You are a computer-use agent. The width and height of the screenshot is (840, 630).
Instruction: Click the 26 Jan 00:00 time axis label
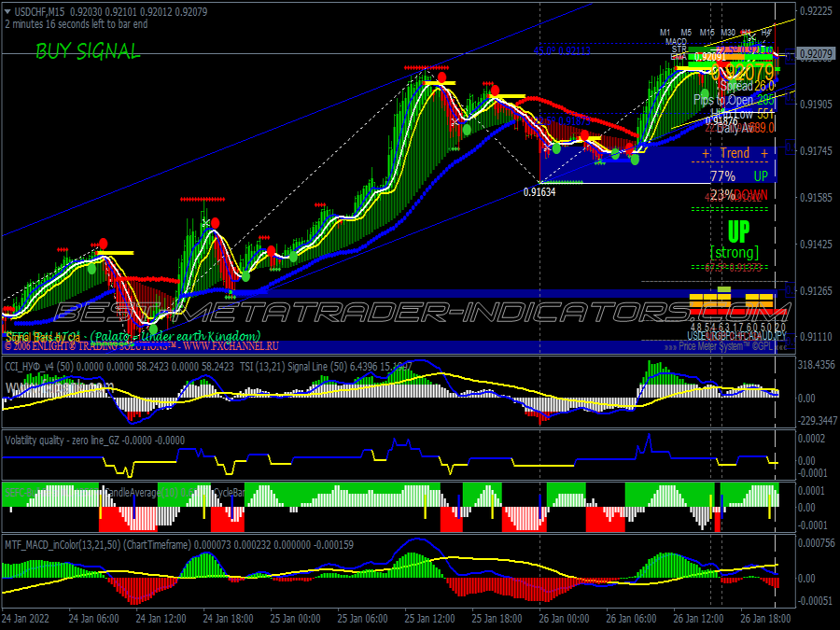tap(564, 618)
